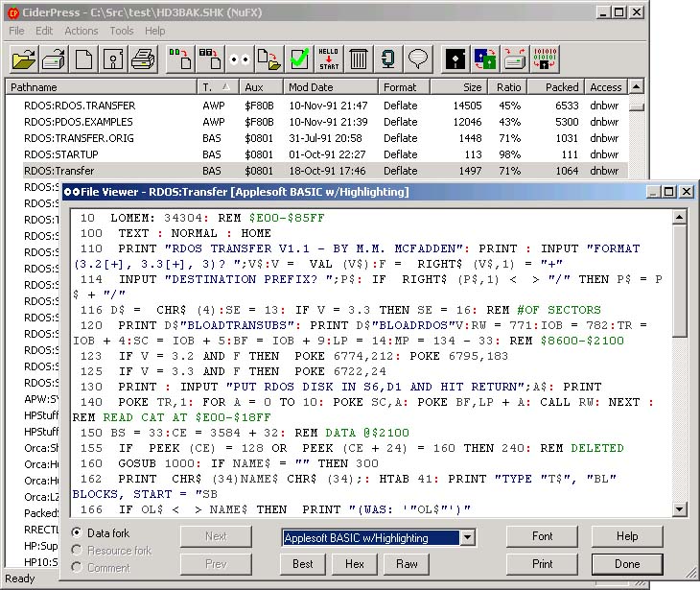Click the Open archive folder icon
The height and width of the screenshot is (590, 700).
click(x=24, y=59)
